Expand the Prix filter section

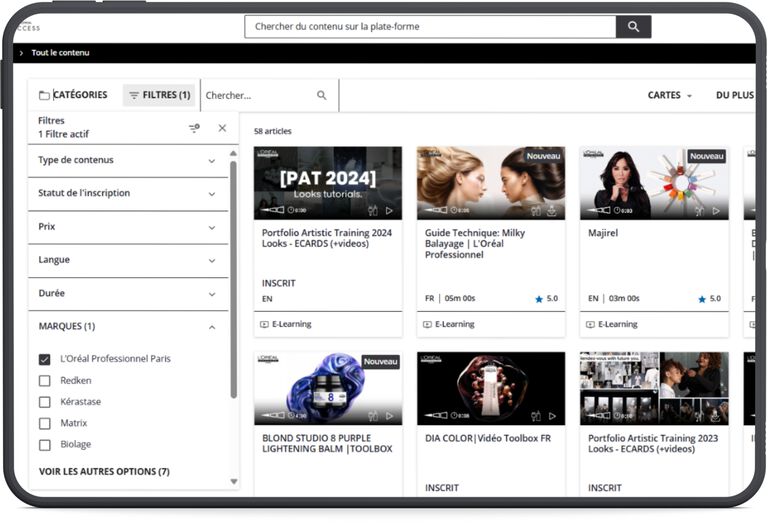[128, 227]
